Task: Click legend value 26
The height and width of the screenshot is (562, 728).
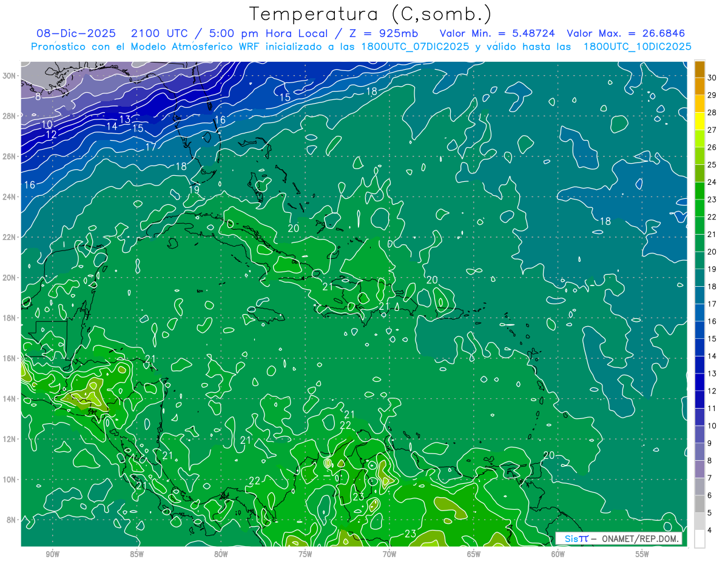Action: tap(712, 147)
